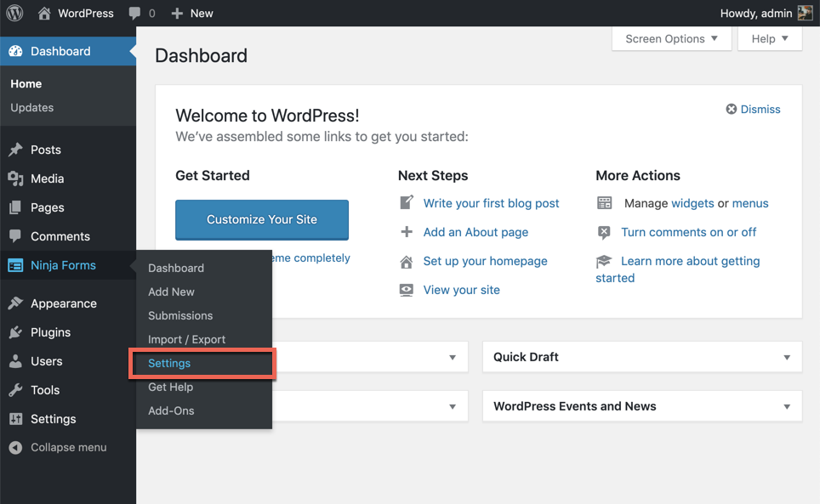The height and width of the screenshot is (504, 820).
Task: Choose Import / Export from the submenu
Action: click(x=186, y=339)
